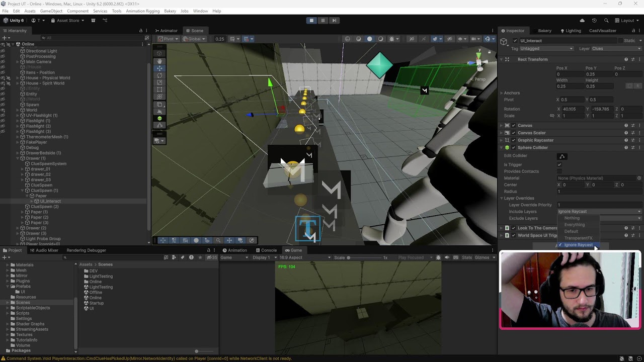Select Nothing in layer dropdown list
This screenshot has height=362, width=644.
click(572, 218)
